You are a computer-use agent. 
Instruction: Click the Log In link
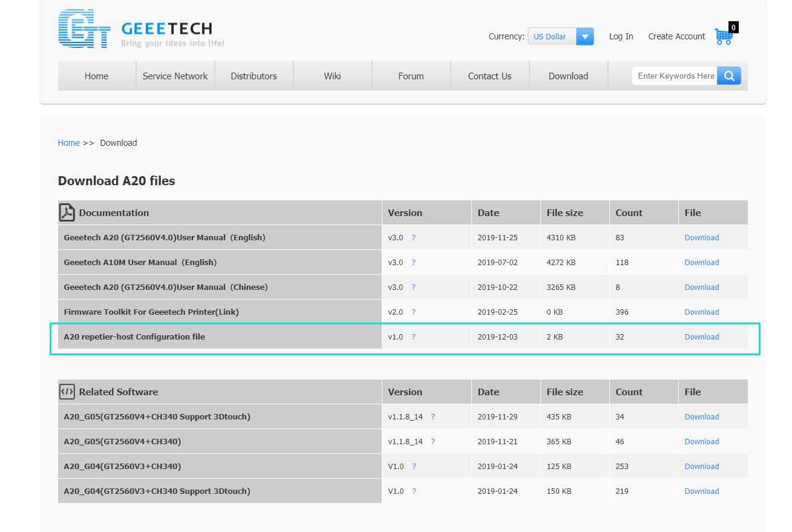tap(621, 36)
